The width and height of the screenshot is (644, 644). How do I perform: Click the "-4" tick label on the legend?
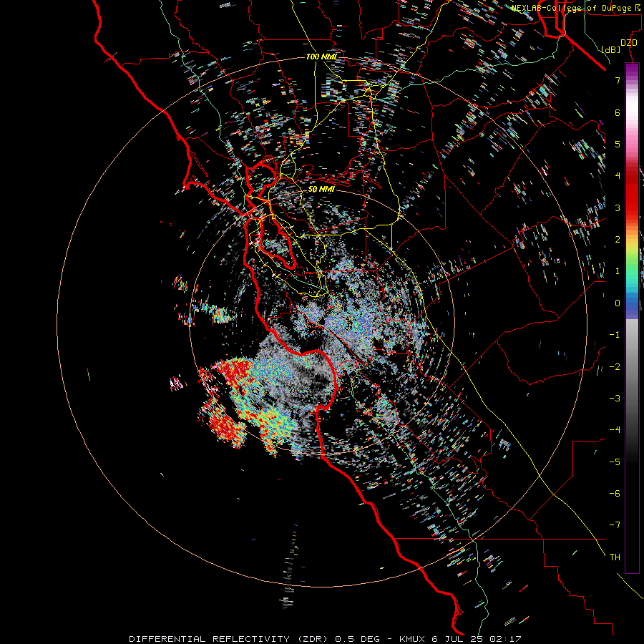(615, 430)
